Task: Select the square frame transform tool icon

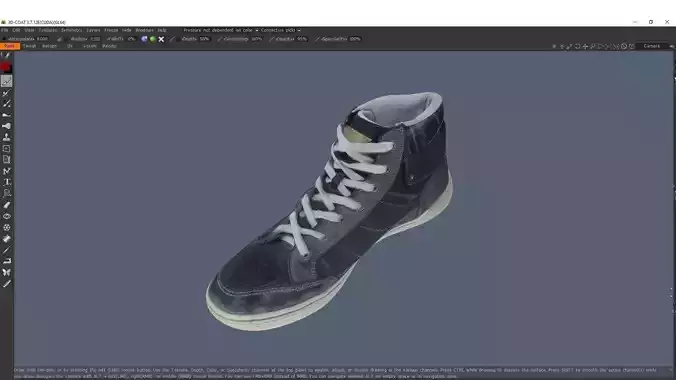Action: [6, 149]
